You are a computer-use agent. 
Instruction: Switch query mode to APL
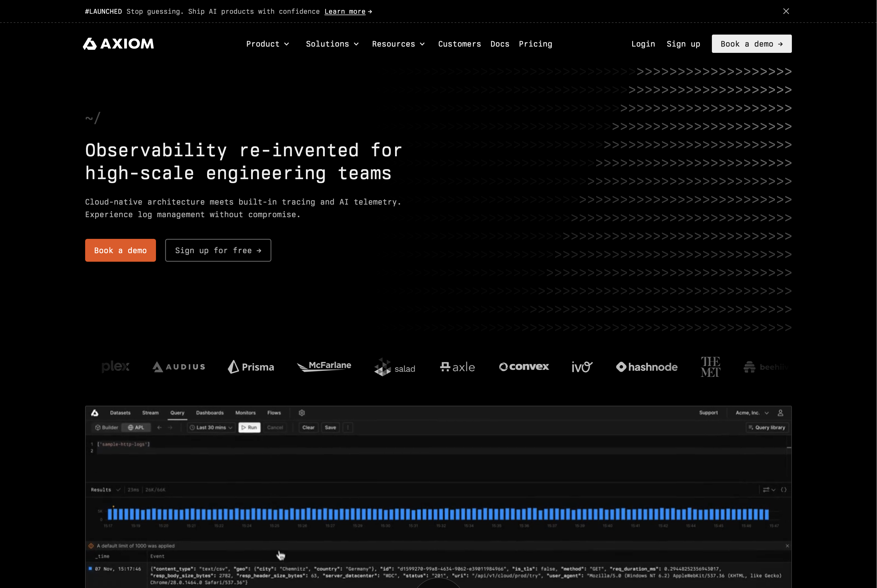pos(136,427)
